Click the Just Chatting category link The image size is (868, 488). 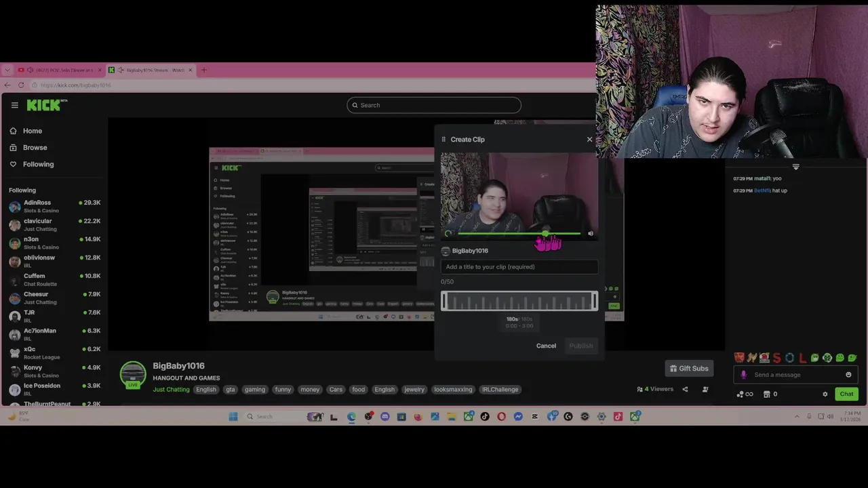coord(171,390)
